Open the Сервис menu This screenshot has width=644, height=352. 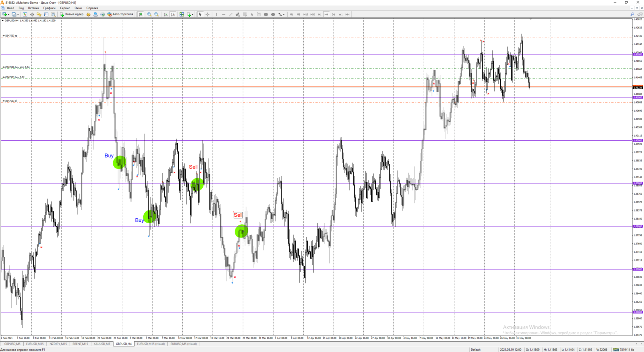(65, 8)
